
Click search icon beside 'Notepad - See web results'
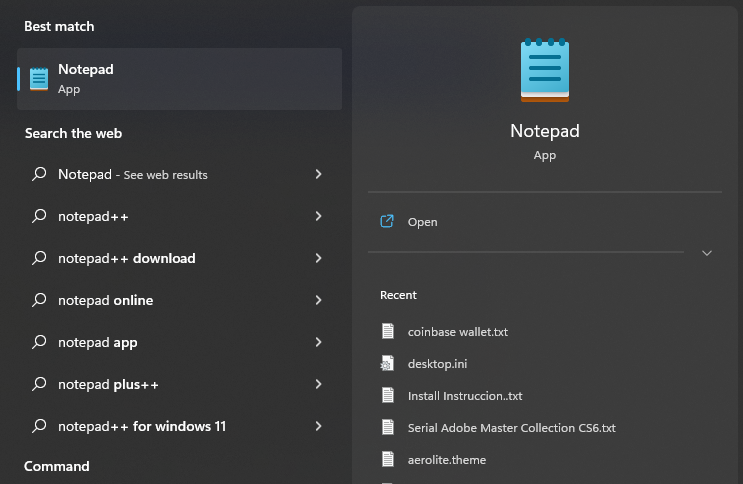coord(39,174)
